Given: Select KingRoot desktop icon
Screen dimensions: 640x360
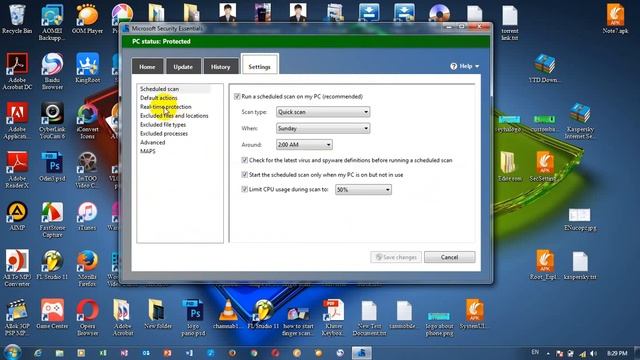Looking at the screenshot, I should pyautogui.click(x=87, y=69).
